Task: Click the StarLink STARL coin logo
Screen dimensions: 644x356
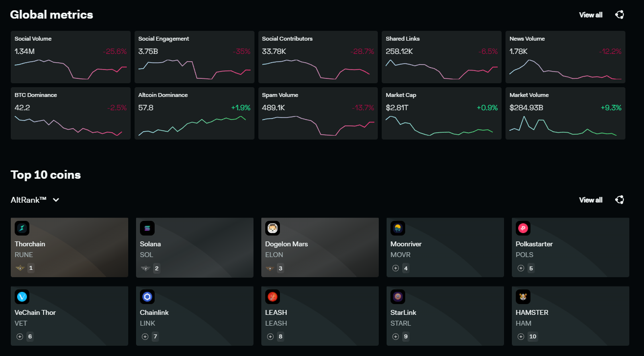Action: coord(398,297)
